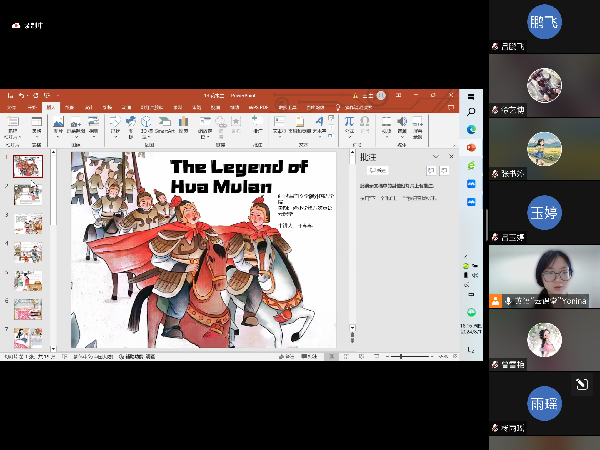The height and width of the screenshot is (450, 600).
Task: Open ribbon display options button
Action: pos(399,95)
